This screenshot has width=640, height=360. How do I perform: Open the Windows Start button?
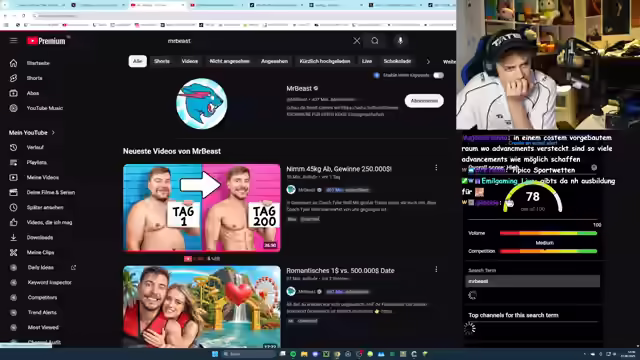(215, 354)
